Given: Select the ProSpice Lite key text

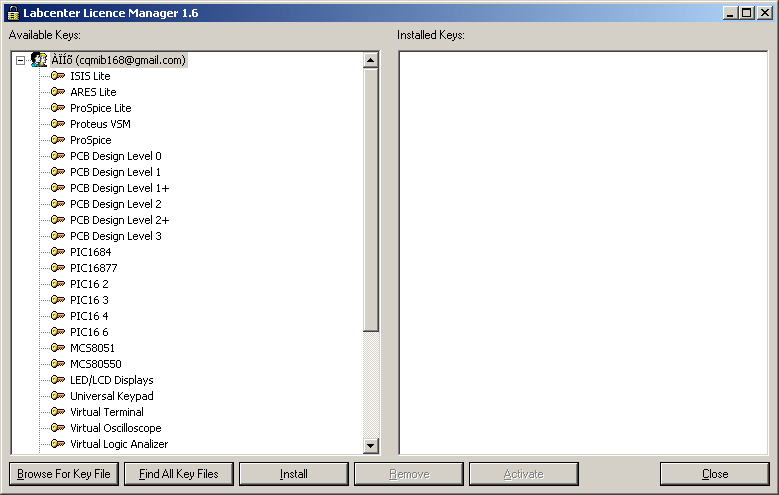Looking at the screenshot, I should 100,108.
